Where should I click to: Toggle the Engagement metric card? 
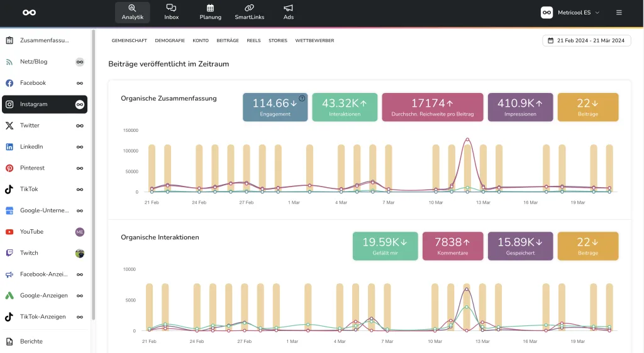coord(275,107)
